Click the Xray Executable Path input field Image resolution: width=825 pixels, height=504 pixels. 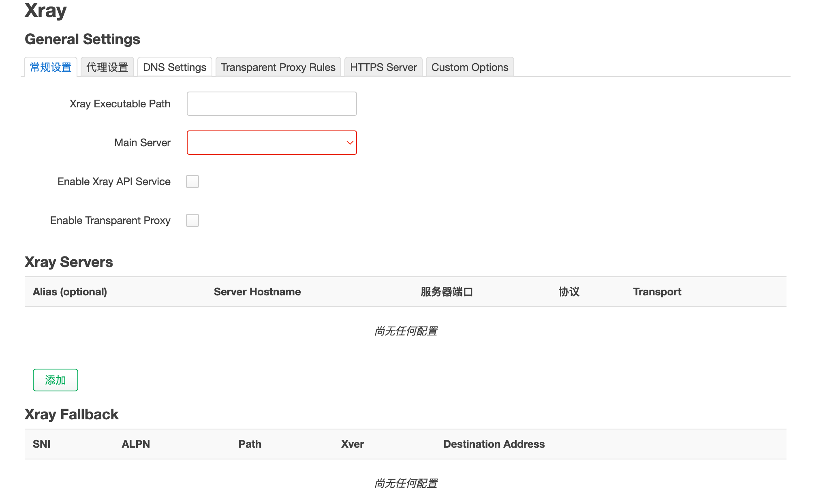pos(271,104)
